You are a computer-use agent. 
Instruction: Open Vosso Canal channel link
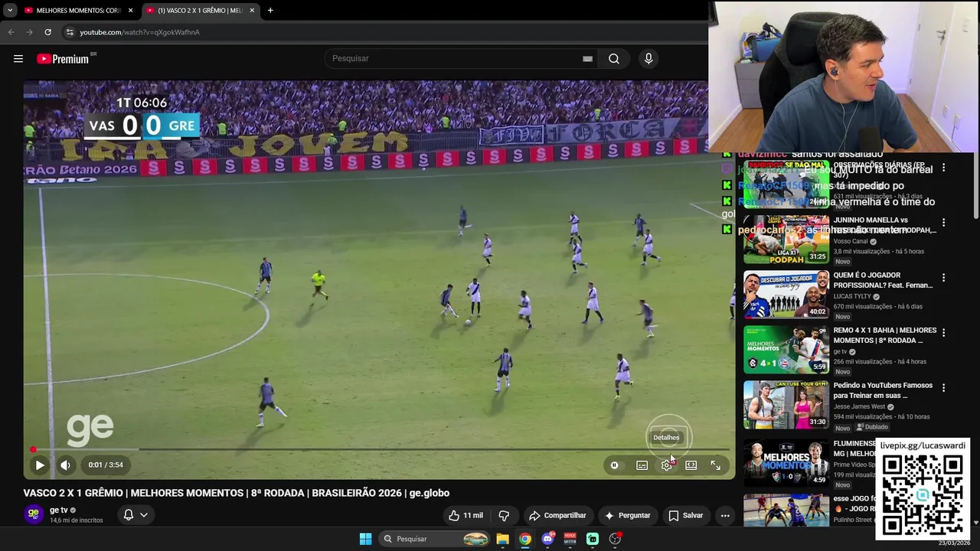850,242
